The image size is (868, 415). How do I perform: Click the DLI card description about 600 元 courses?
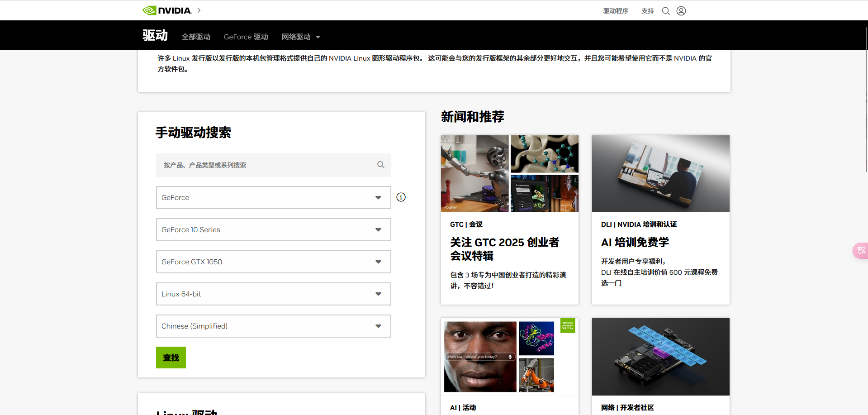click(659, 272)
